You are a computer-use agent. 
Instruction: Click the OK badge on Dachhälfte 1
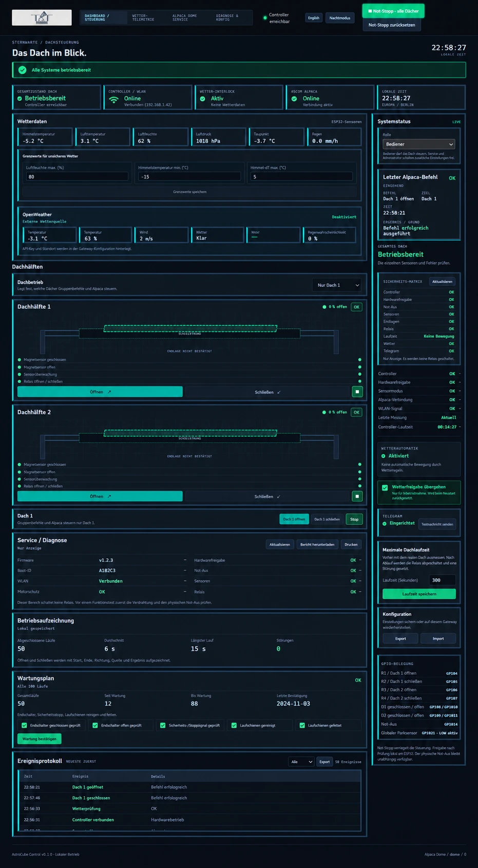pyautogui.click(x=356, y=307)
